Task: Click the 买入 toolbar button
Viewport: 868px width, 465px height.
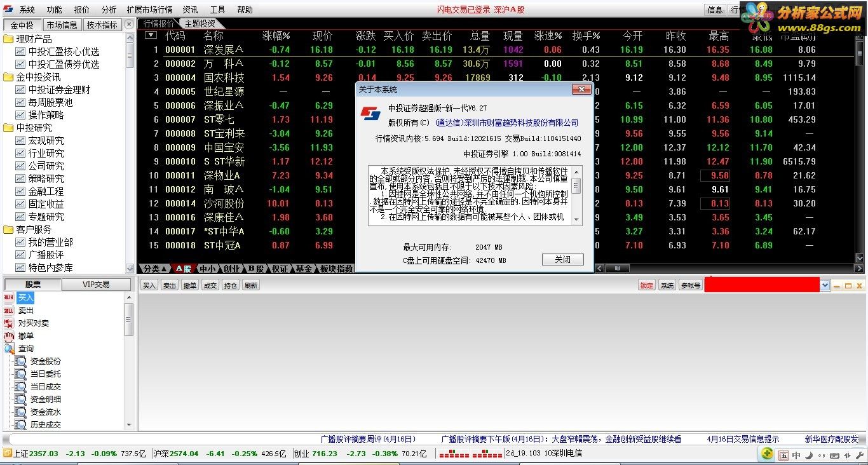Action: (x=149, y=286)
